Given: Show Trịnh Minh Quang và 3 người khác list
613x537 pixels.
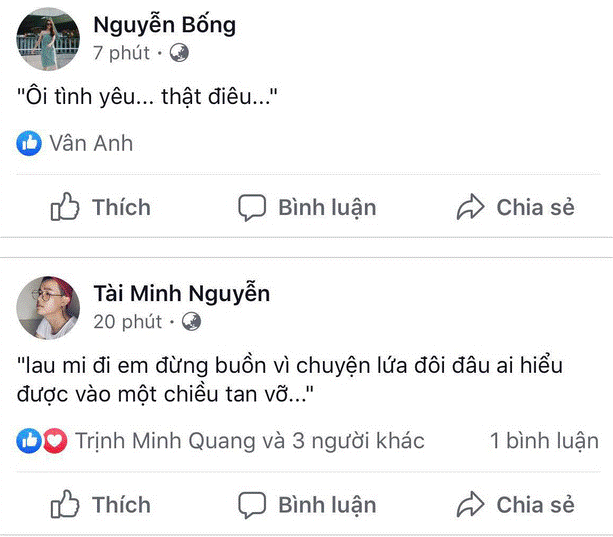Looking at the screenshot, I should [x=249, y=441].
